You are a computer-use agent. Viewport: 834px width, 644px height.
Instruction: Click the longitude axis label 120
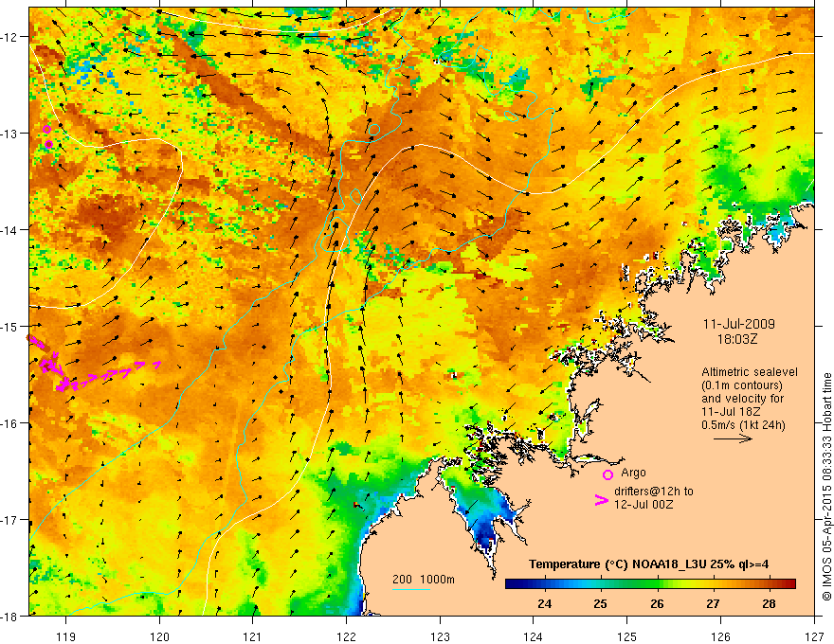159,636
